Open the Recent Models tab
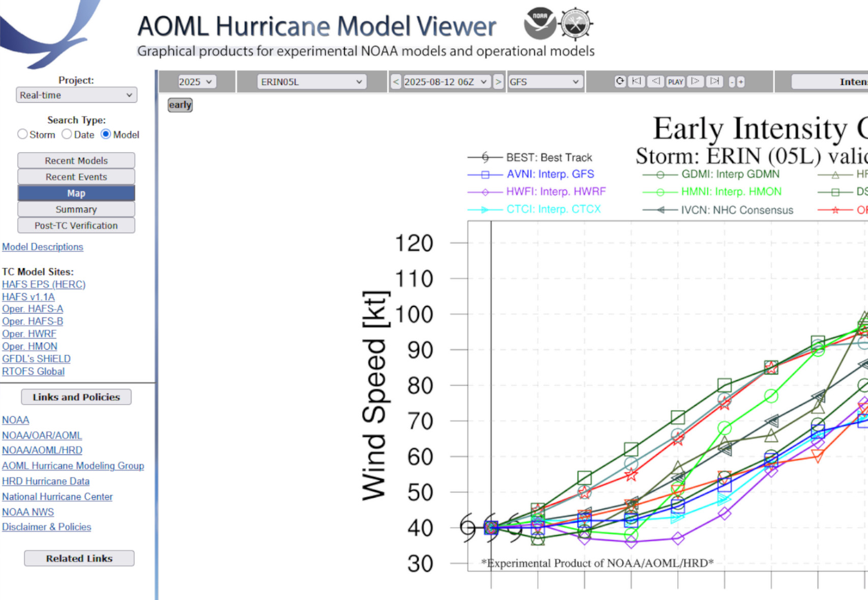Screen dimensions: 868x600 click(76, 160)
